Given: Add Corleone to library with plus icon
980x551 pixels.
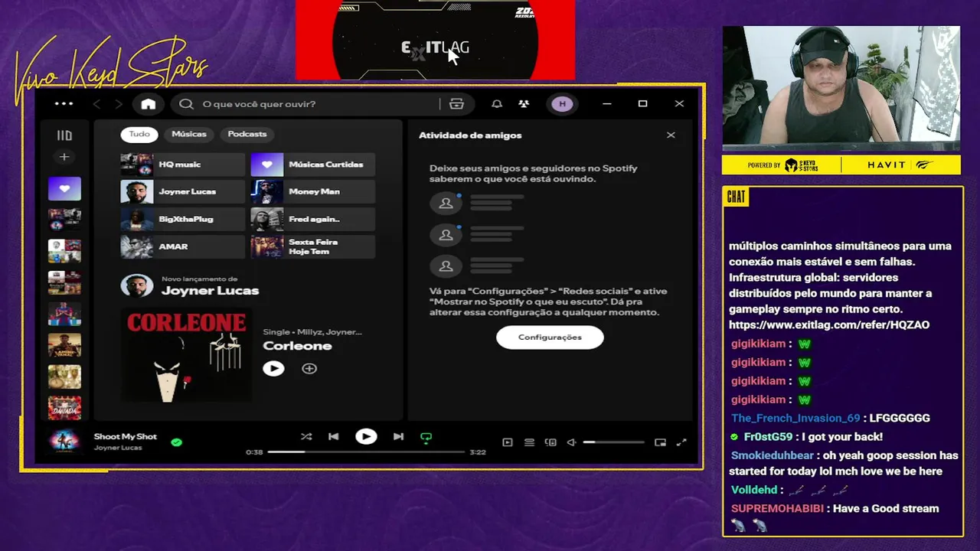Looking at the screenshot, I should [309, 369].
